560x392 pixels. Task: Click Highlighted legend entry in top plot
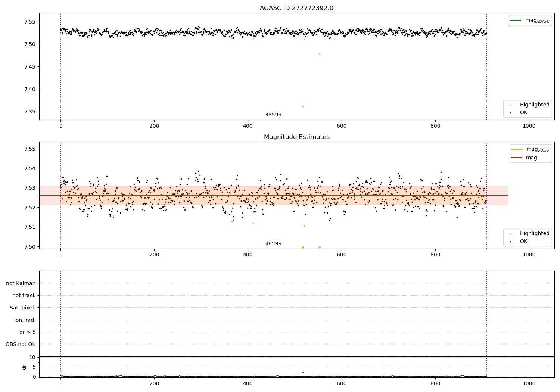click(530, 105)
